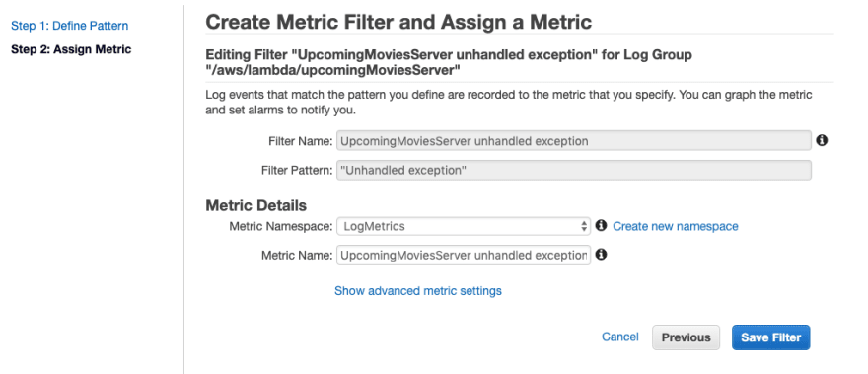
Task: Click the Filter Pattern field
Action: pyautogui.click(x=574, y=170)
